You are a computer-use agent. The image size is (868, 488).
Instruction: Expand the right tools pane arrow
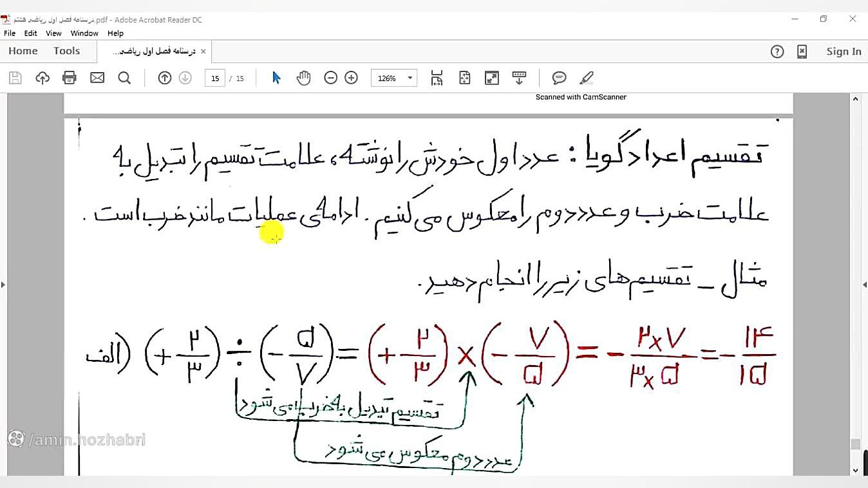(865, 285)
